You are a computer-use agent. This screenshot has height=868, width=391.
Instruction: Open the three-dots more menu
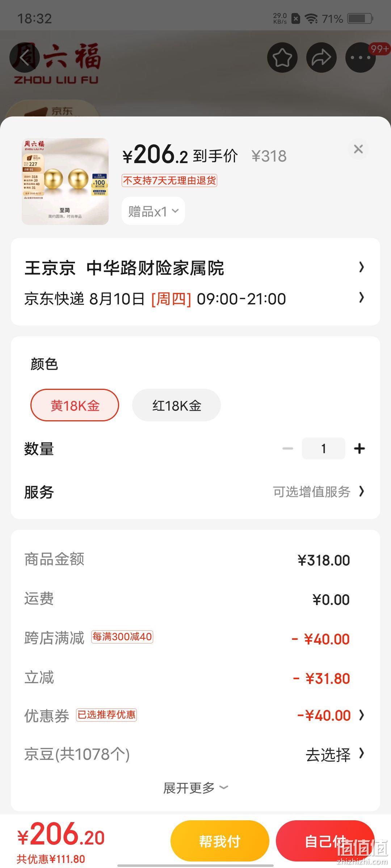click(361, 58)
